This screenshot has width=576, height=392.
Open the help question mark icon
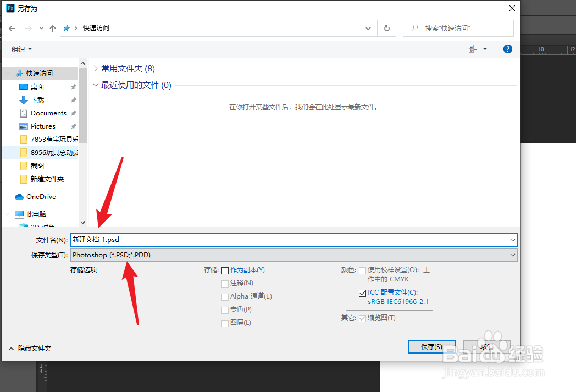tap(508, 49)
